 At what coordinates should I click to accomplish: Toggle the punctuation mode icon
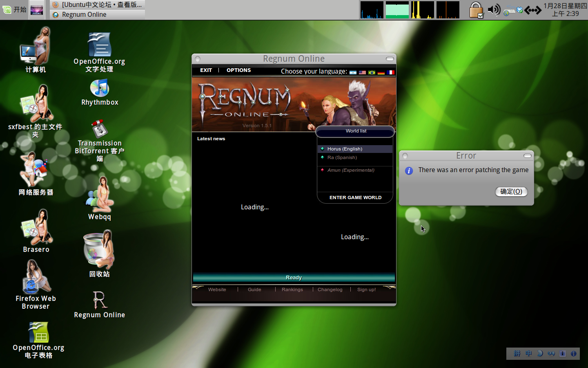pos(551,353)
